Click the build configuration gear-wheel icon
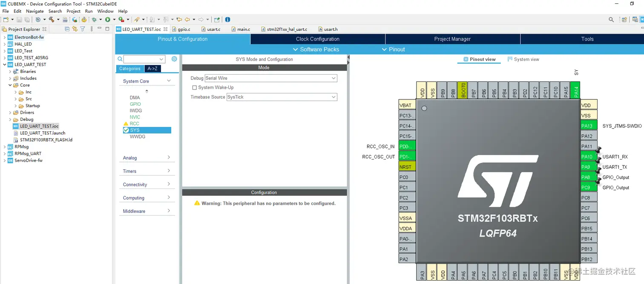The image size is (644, 284). (38, 20)
